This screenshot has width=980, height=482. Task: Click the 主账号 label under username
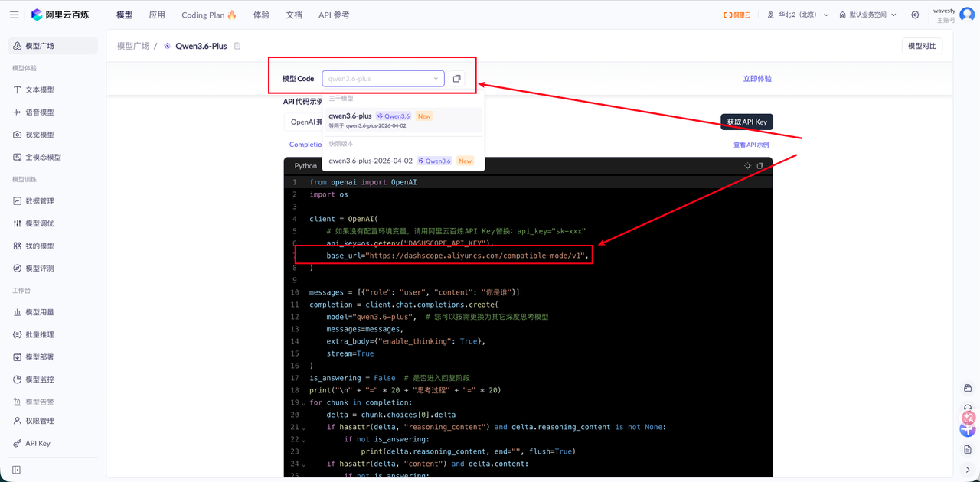click(946, 20)
